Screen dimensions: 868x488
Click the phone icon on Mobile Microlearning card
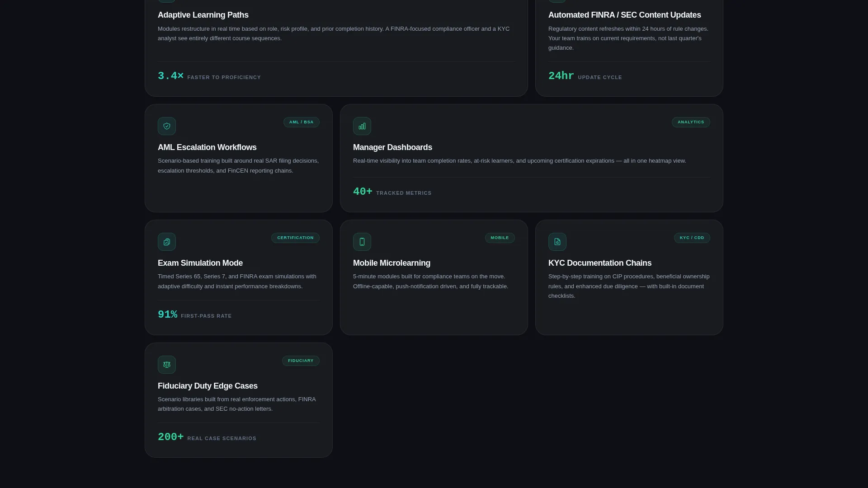coord(362,242)
